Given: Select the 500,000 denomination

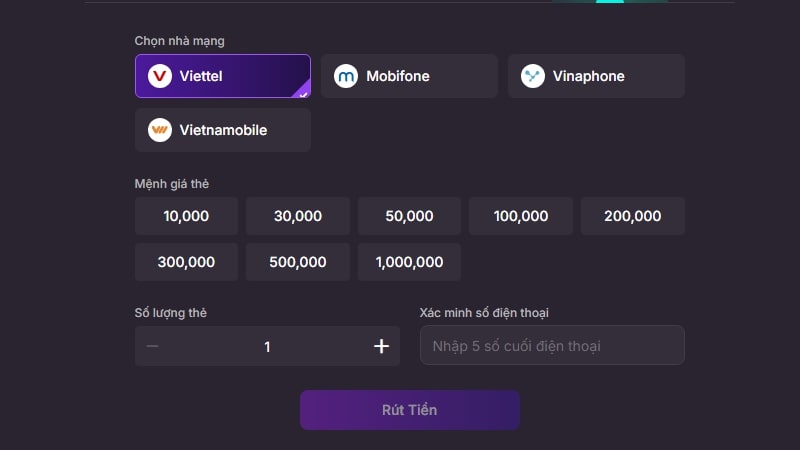Looking at the screenshot, I should click(298, 262).
